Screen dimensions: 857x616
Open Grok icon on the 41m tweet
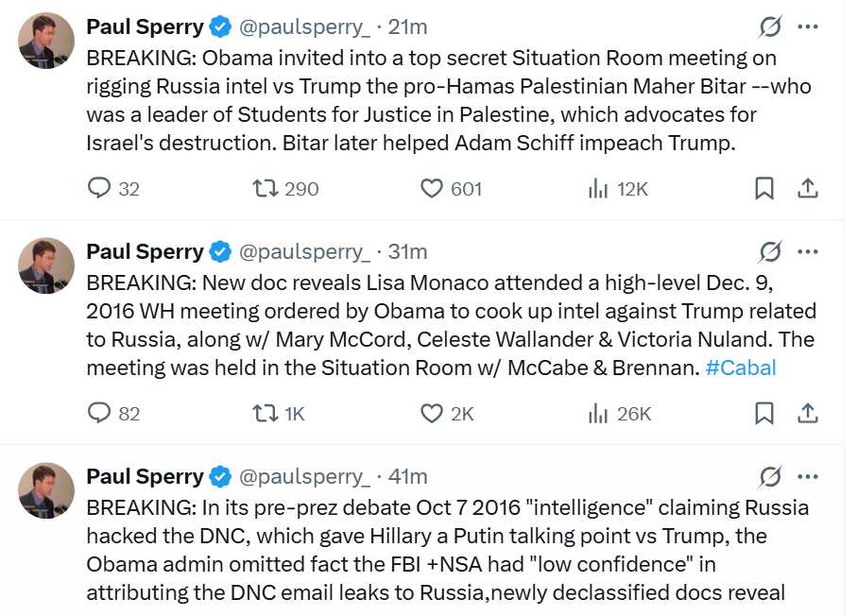point(770,476)
